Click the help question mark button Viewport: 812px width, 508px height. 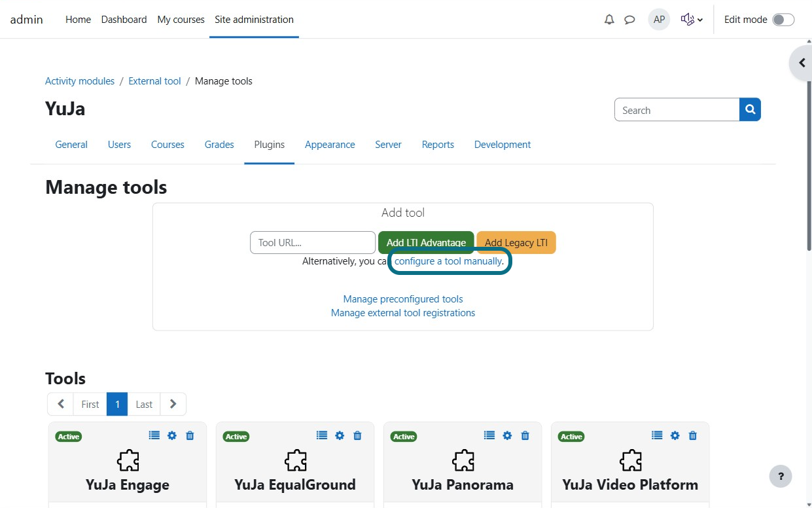(781, 476)
